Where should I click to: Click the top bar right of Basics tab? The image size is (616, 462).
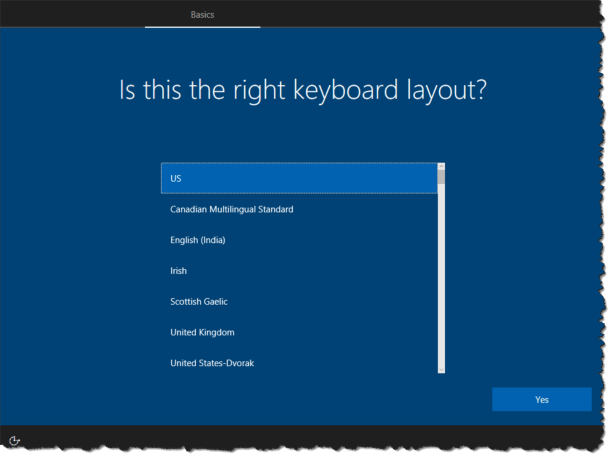[420, 15]
